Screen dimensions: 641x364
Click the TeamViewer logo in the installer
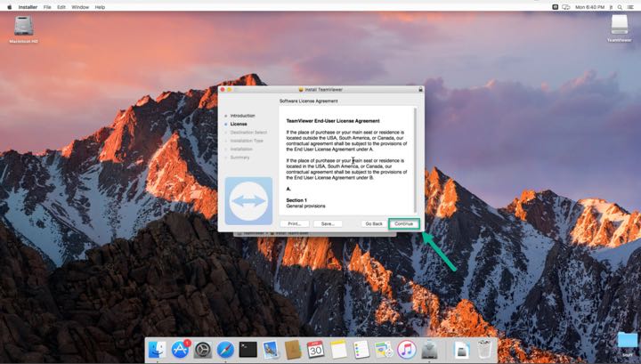[x=248, y=200]
